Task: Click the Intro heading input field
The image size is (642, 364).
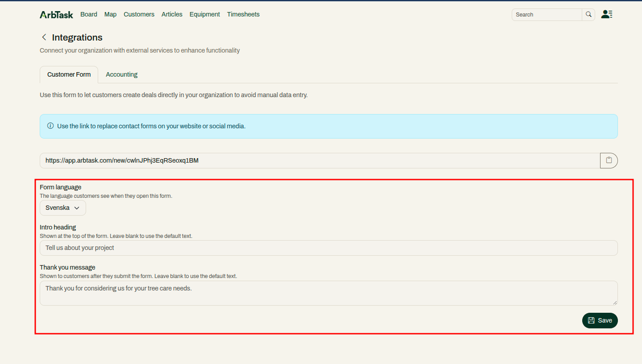Action: pos(329,248)
